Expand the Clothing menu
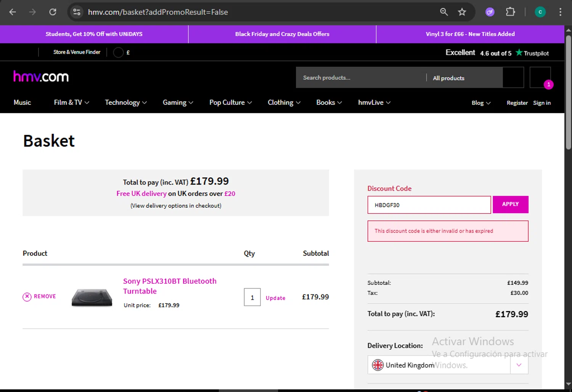572x392 pixels. tap(284, 103)
